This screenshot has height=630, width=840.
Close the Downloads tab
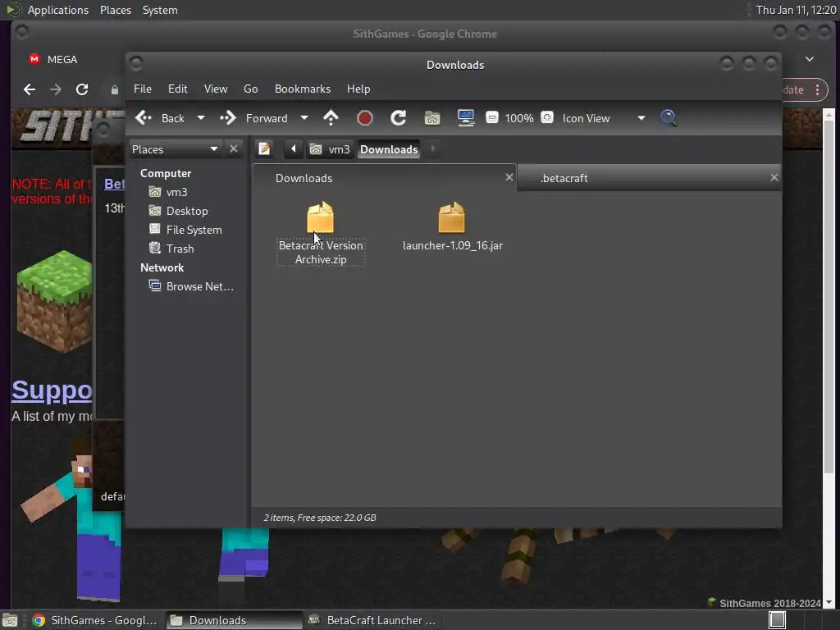tap(509, 177)
